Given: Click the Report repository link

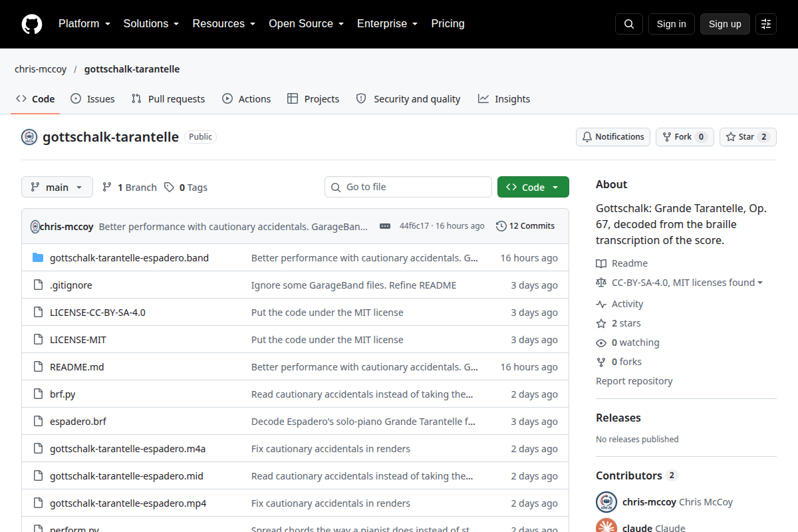Looking at the screenshot, I should point(634,381).
